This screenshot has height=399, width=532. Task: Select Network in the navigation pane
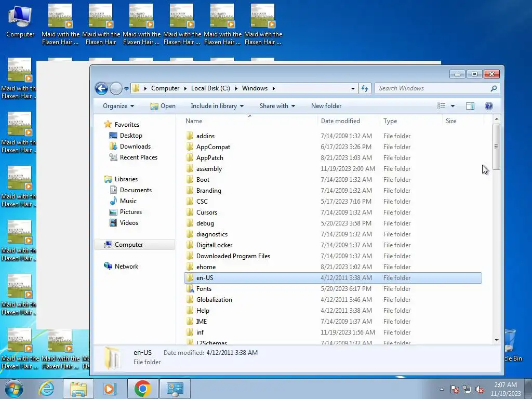121,267
